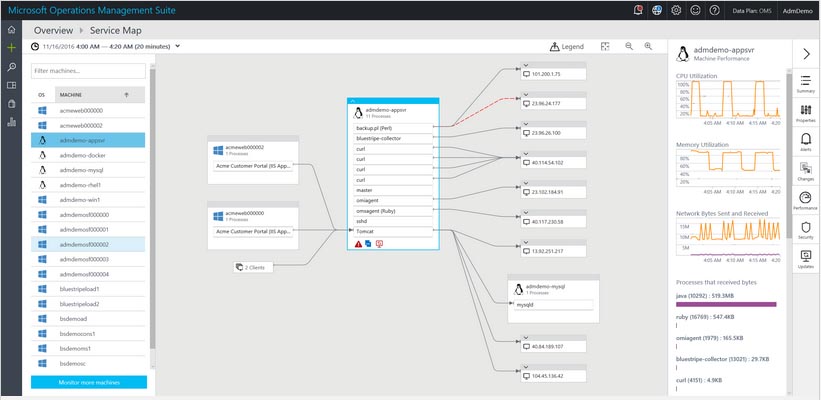The width and height of the screenshot is (821, 400).
Task: Send feedback via the smiley icon
Action: (x=696, y=10)
